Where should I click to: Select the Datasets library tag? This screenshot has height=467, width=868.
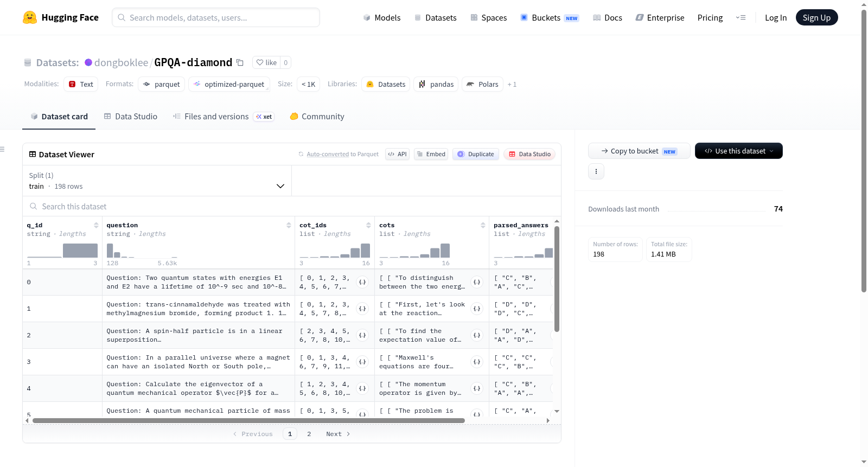[386, 84]
